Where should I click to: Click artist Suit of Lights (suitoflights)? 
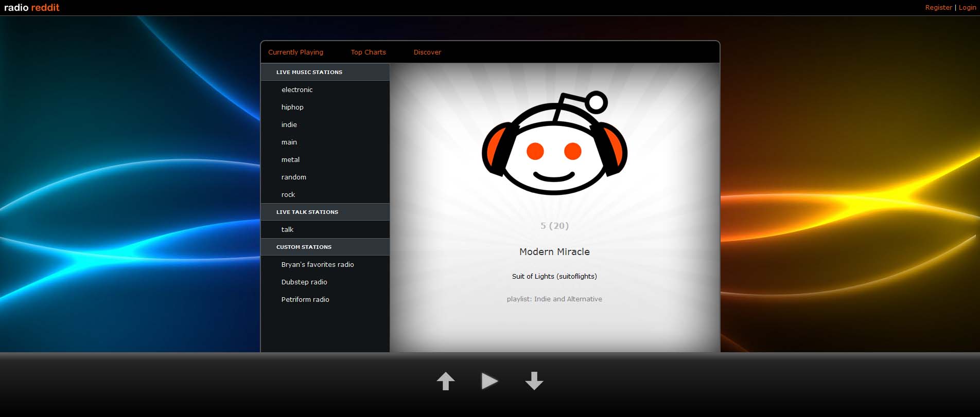point(554,276)
